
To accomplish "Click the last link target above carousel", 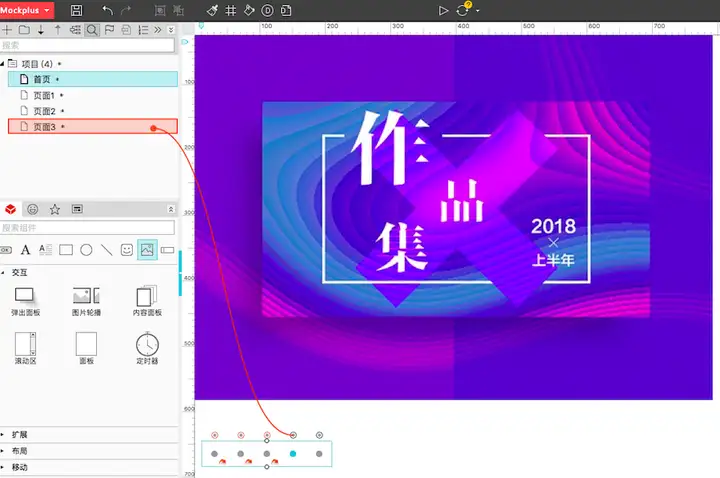I will click(320, 435).
